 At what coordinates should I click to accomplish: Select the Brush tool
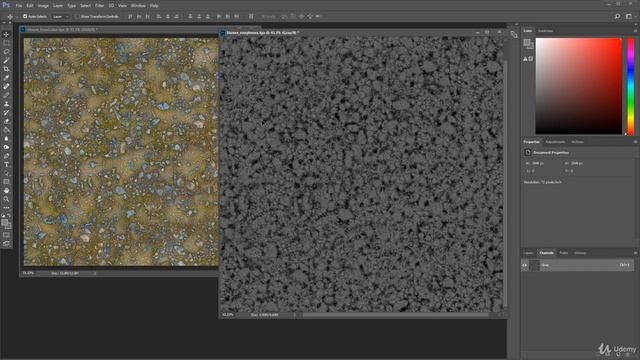[x=6, y=95]
